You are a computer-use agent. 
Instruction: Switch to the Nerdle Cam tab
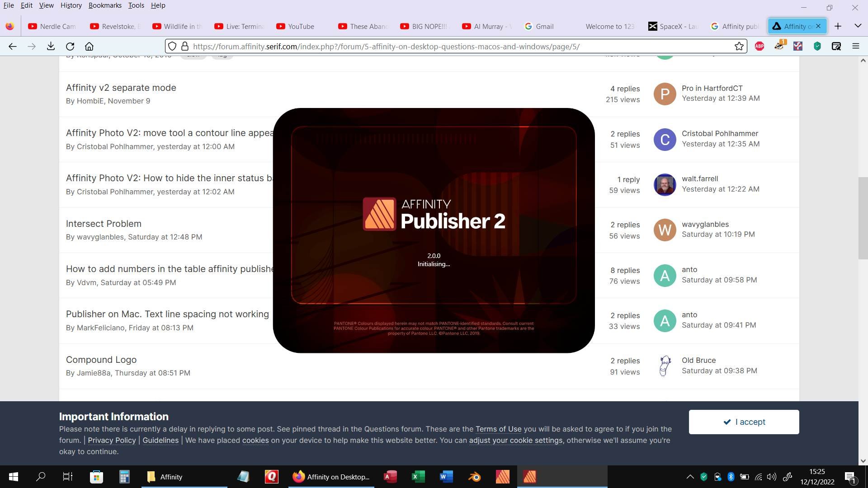pos(52,26)
